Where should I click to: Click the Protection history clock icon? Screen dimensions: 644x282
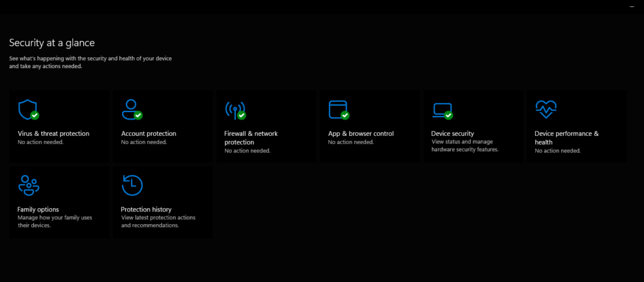coord(132,185)
